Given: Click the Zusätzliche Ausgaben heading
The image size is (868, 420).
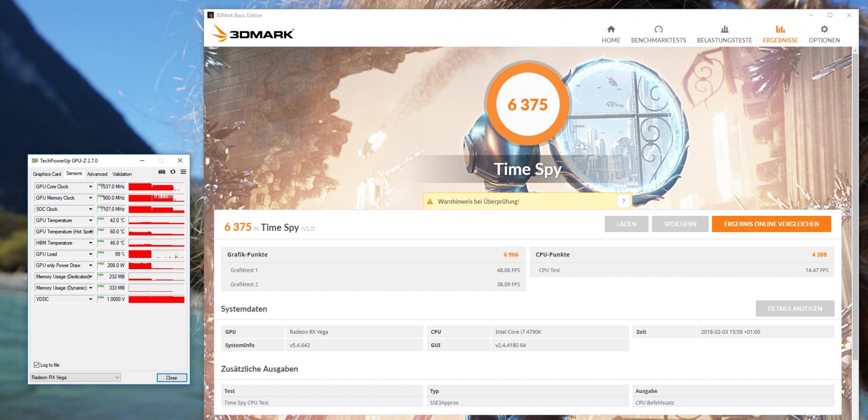Looking at the screenshot, I should pos(259,369).
